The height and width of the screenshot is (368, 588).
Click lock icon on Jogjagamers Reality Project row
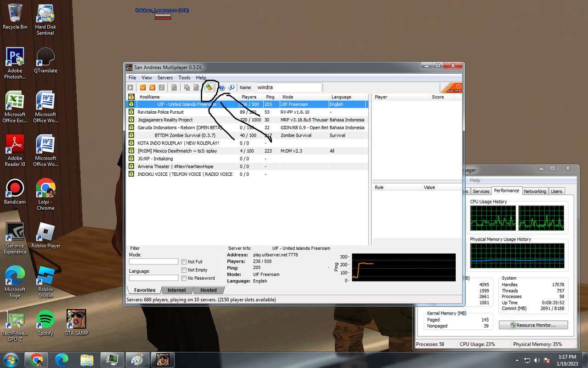click(x=131, y=120)
